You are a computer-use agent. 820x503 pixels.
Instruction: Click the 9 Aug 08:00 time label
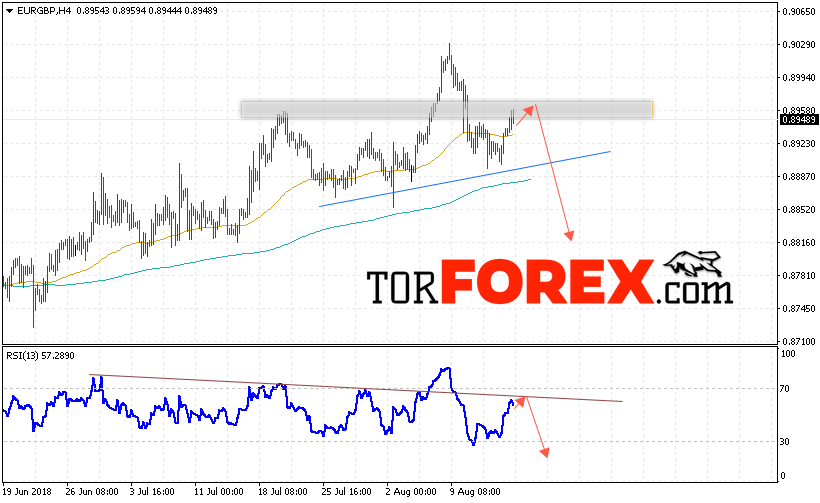(x=475, y=492)
